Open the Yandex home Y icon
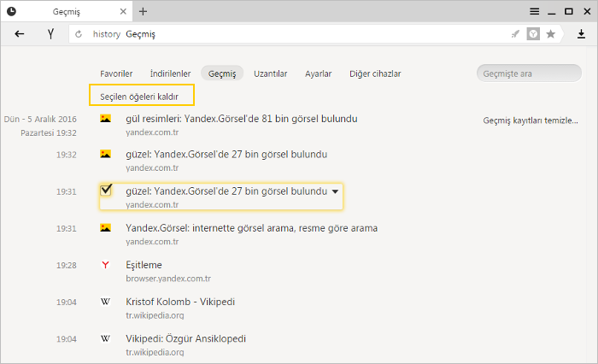The image size is (598, 364). tap(50, 34)
